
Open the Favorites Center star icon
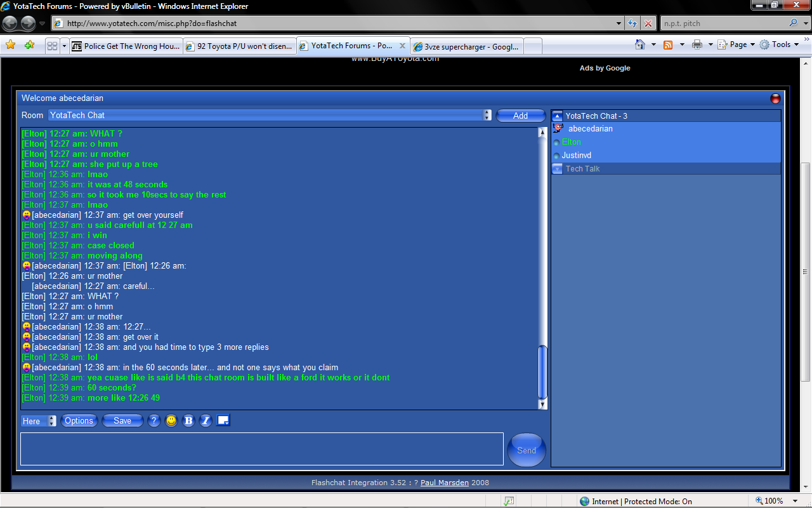click(11, 45)
